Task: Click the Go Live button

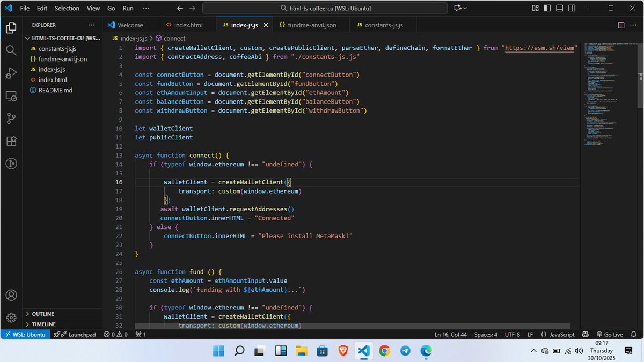Action: (x=609, y=334)
